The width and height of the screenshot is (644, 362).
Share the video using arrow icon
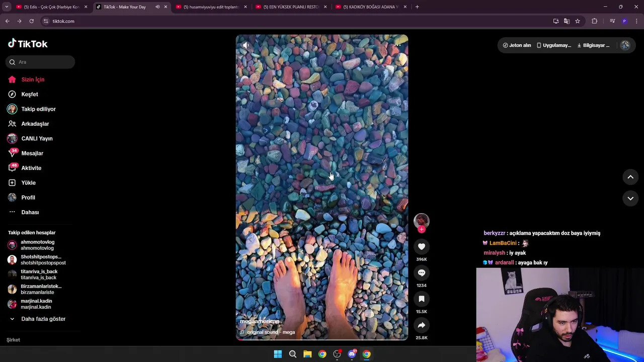click(422, 325)
